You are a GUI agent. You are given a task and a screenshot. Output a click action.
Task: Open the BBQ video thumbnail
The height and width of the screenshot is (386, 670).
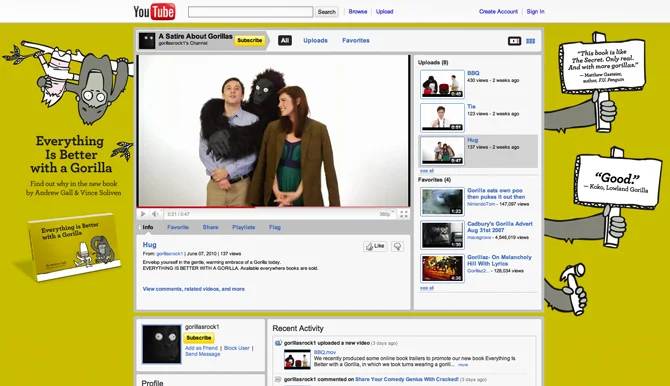tap(442, 84)
